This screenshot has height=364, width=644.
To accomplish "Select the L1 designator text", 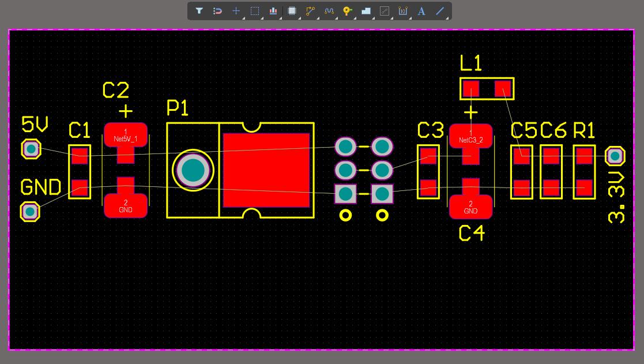I will click(470, 63).
